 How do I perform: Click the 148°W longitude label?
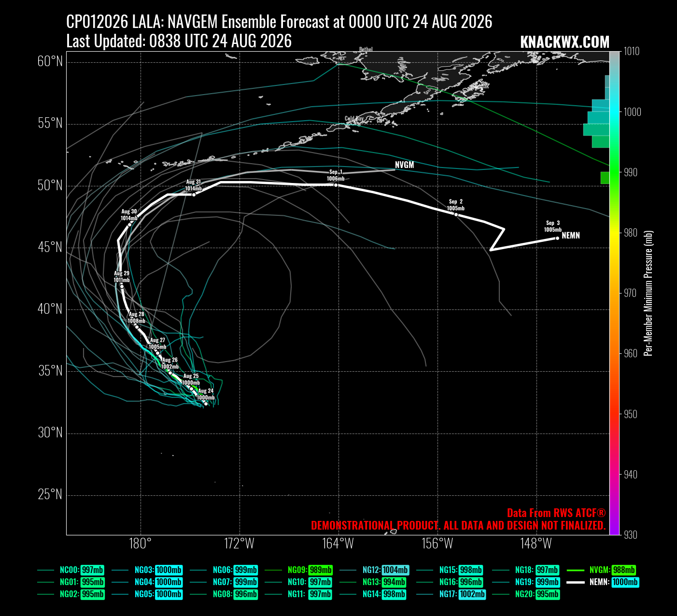(x=536, y=544)
